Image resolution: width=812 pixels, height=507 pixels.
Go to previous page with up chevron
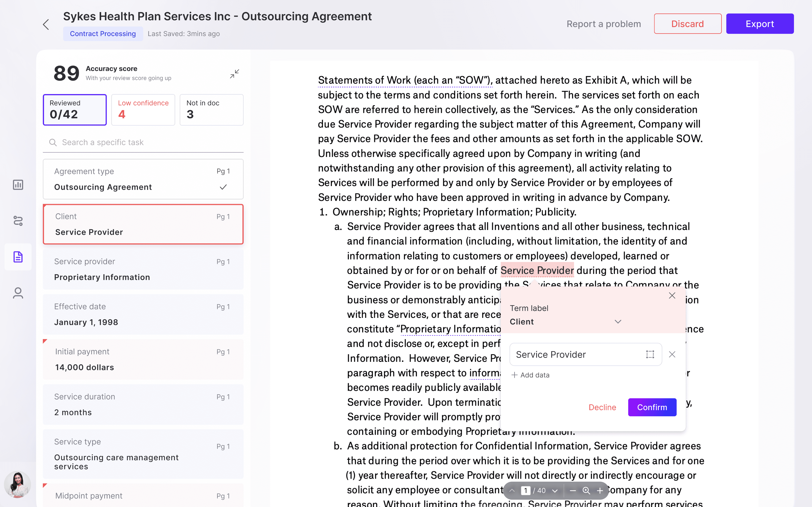[512, 491]
